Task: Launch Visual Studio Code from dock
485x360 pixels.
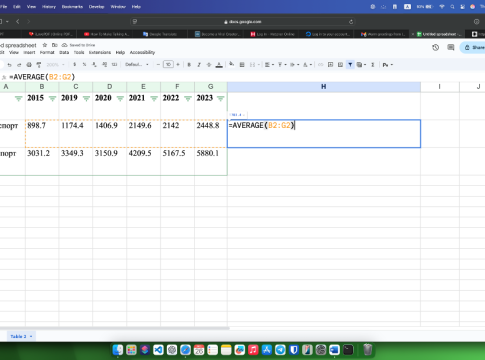Action: 158,350
